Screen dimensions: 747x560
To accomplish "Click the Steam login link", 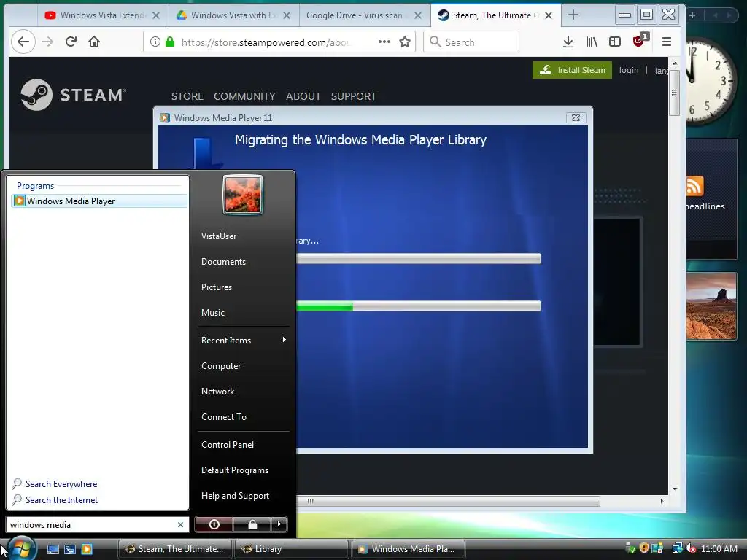I will pos(629,70).
